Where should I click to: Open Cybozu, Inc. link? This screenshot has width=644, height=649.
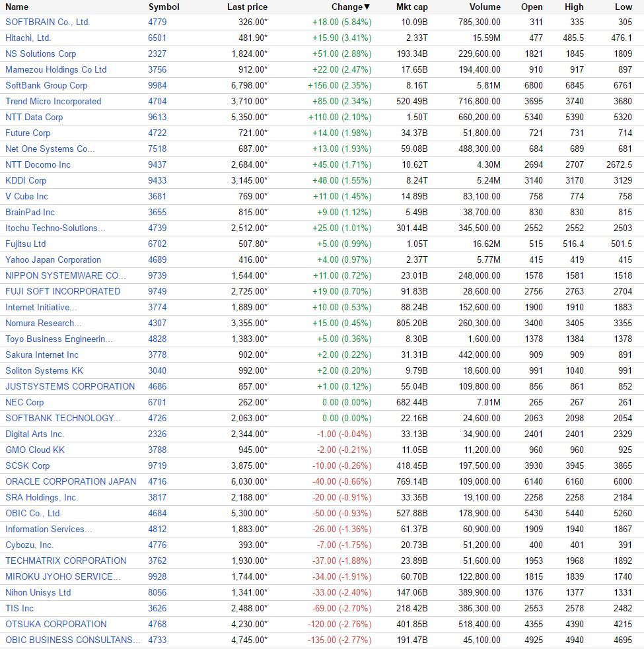(x=30, y=545)
